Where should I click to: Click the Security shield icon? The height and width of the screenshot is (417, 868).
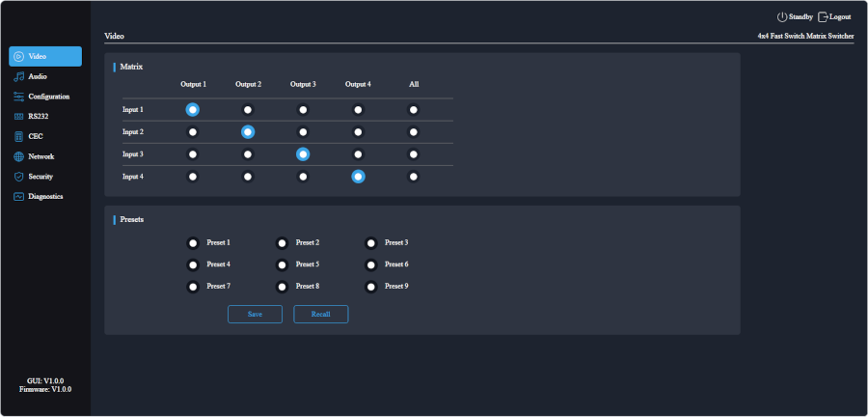click(18, 177)
